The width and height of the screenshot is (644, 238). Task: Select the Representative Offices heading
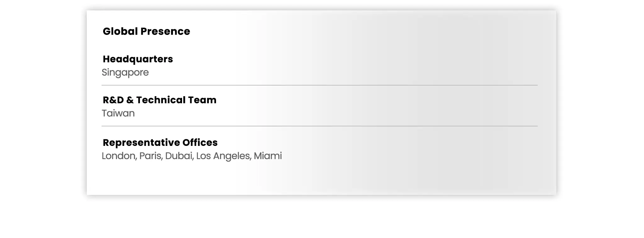coord(160,143)
